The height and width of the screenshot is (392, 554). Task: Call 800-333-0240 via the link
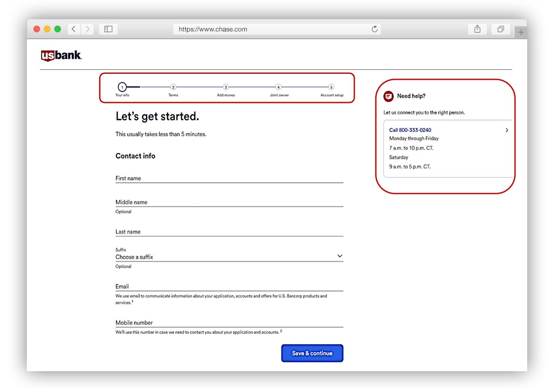click(410, 130)
